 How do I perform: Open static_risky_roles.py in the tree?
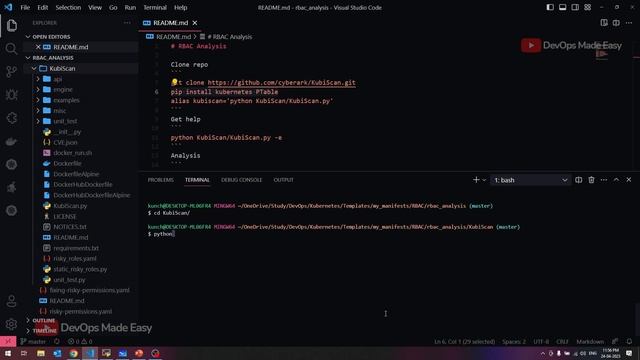[x=80, y=269]
